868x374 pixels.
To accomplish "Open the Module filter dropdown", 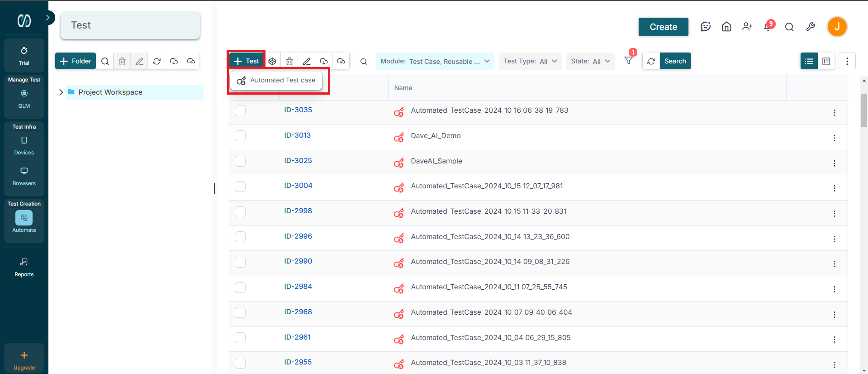I will [435, 61].
